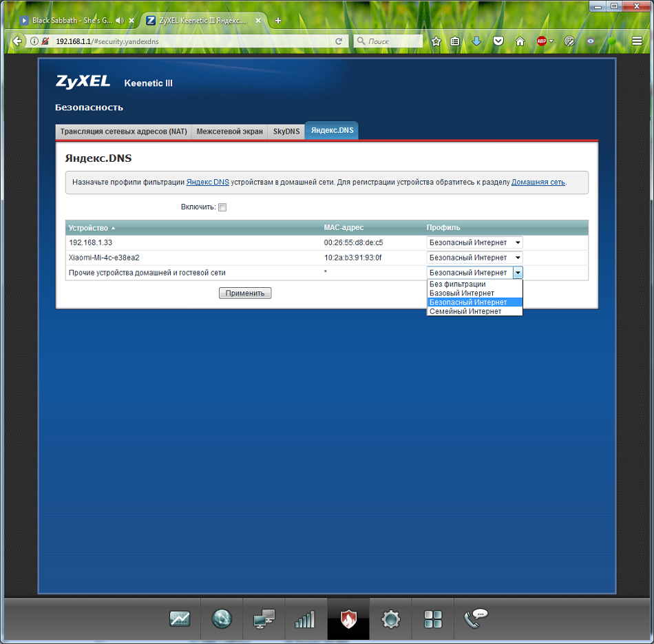Reload the page with the refresh icon

click(339, 41)
